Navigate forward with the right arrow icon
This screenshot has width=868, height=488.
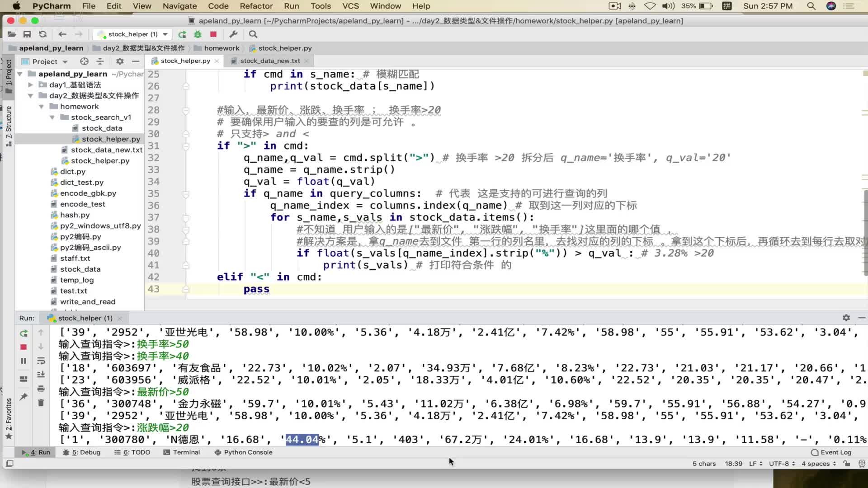pyautogui.click(x=79, y=34)
